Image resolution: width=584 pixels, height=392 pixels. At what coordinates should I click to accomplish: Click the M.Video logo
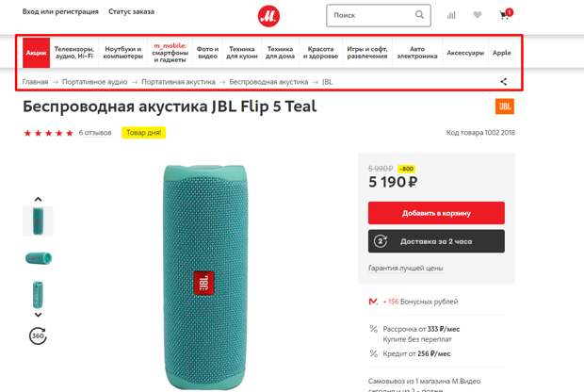tap(268, 16)
